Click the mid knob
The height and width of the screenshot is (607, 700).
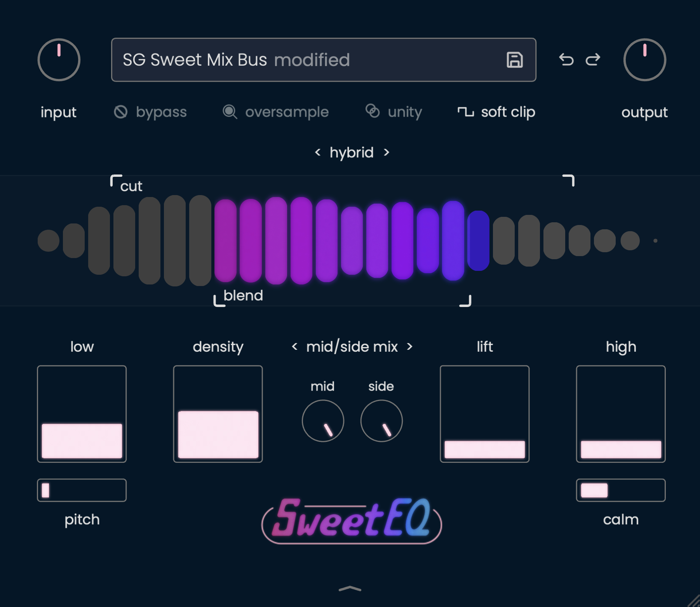point(323,421)
